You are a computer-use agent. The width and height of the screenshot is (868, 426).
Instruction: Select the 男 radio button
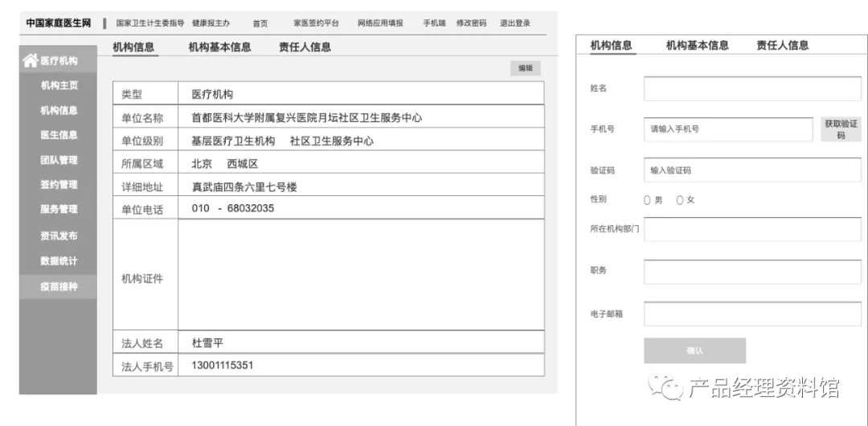coord(647,200)
